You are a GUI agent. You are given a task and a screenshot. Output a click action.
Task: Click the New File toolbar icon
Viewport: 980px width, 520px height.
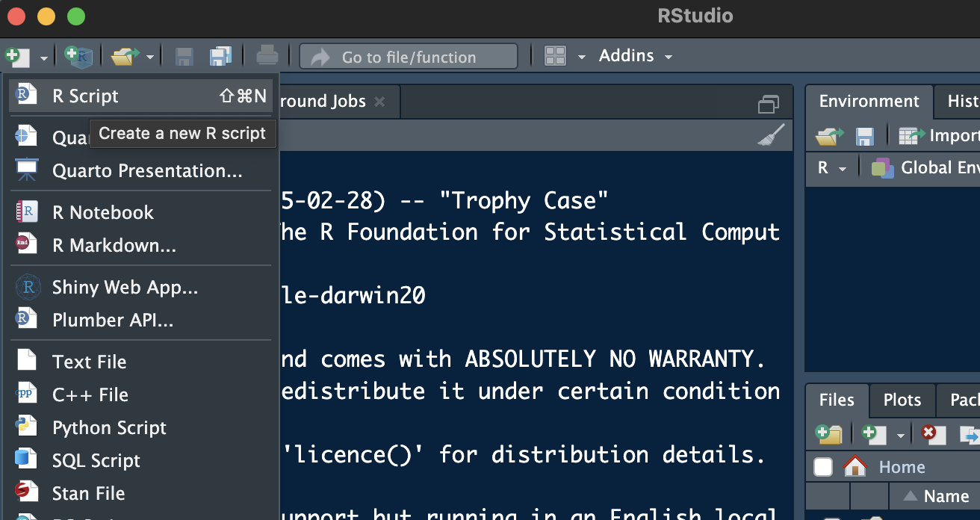pos(16,56)
